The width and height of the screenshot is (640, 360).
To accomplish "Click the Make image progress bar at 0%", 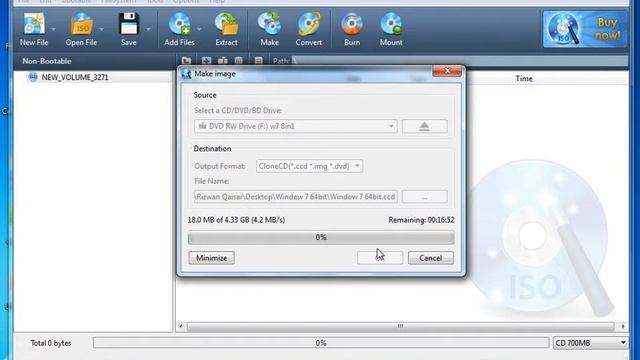I will tap(321, 237).
